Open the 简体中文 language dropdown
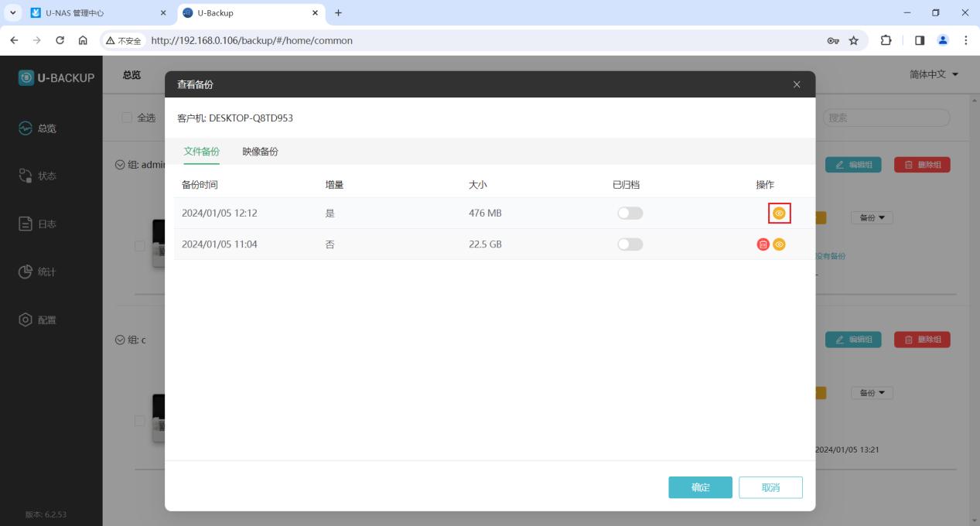This screenshot has width=980, height=526. click(934, 74)
